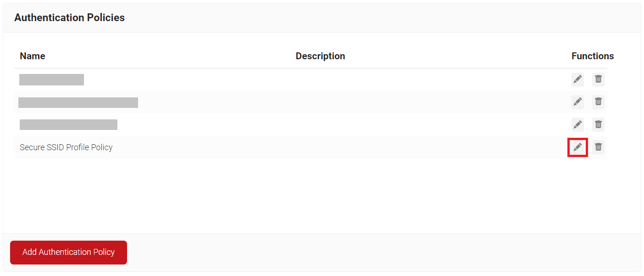
Task: Click the trash icon in the first policy row
Action: point(598,79)
